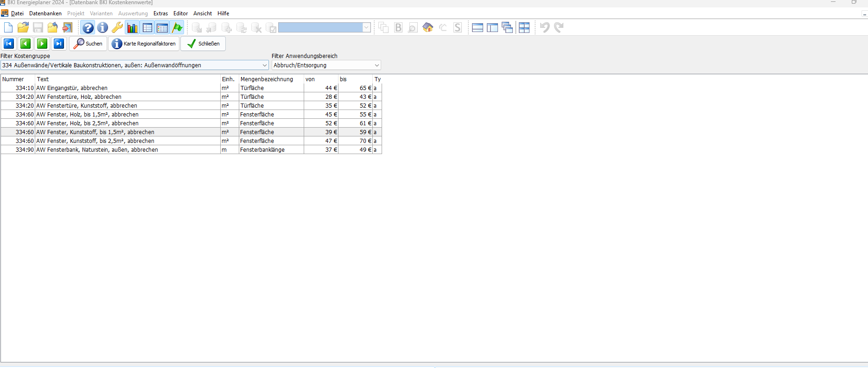The width and height of the screenshot is (868, 368).
Task: Expand the Filter Kostengruppe dropdown
Action: [x=265, y=65]
